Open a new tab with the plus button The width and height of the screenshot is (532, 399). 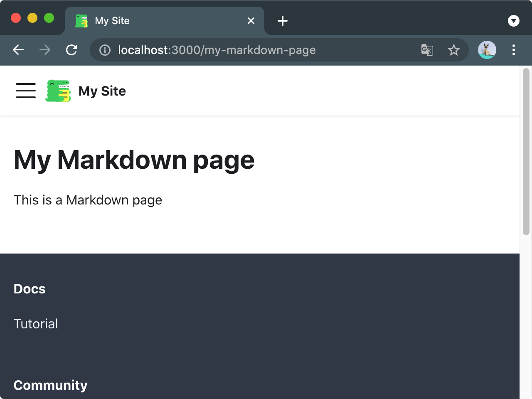pos(283,21)
